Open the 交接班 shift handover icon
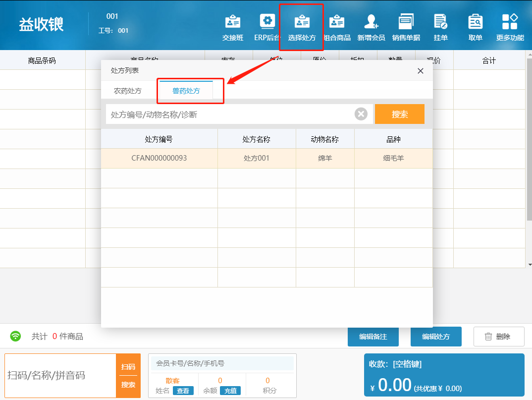This screenshot has height=400, width=532. click(233, 28)
